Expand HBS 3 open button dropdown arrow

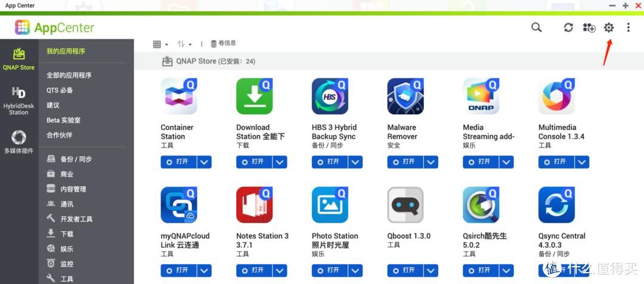pos(355,162)
